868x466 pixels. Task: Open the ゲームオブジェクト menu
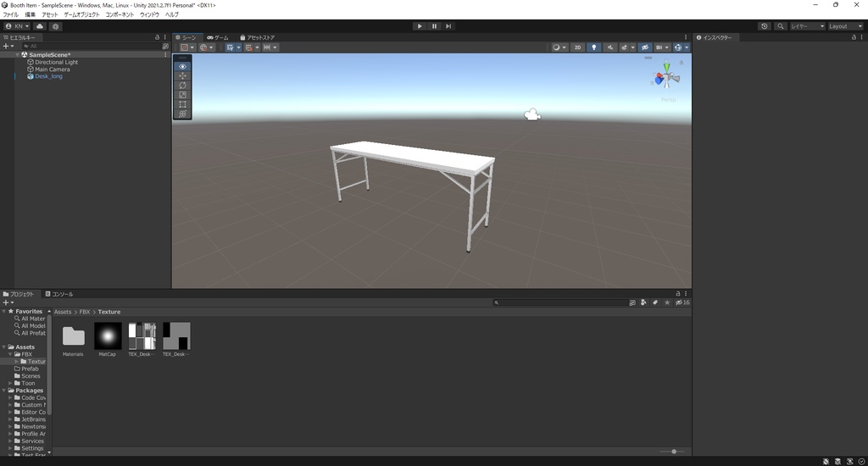[81, 14]
